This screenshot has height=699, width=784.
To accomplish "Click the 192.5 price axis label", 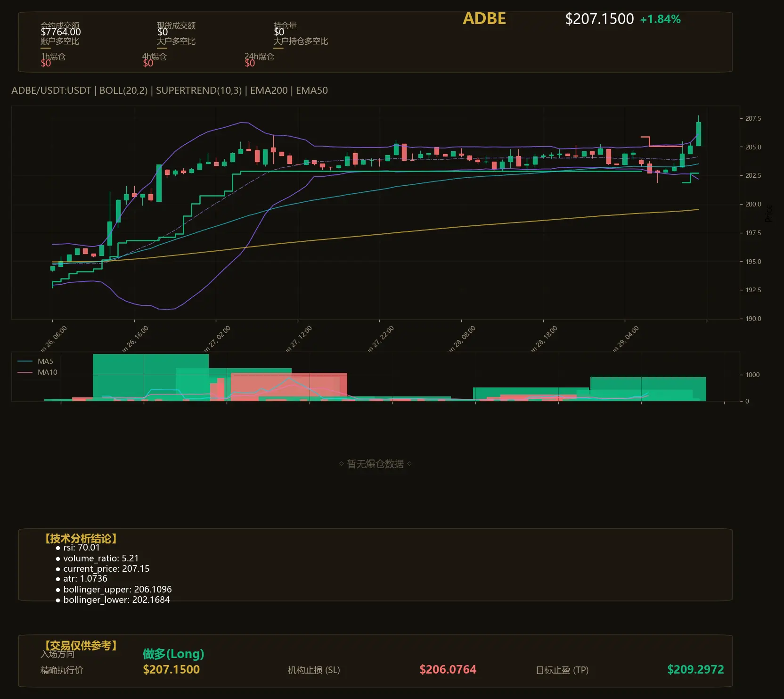I will tap(753, 290).
